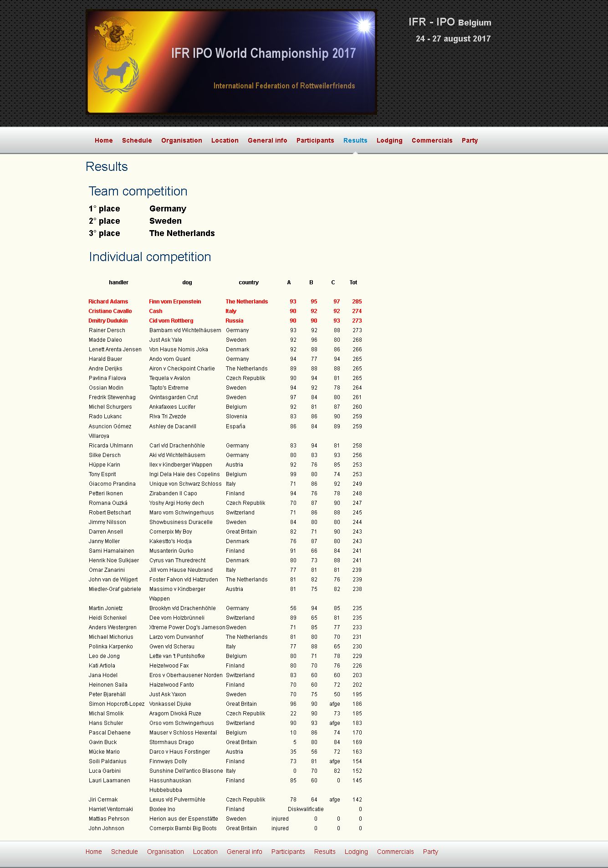The image size is (608, 868).
Task: Click 'Diskwalificatie' in Harriet Ventomaki row
Action: [306, 809]
